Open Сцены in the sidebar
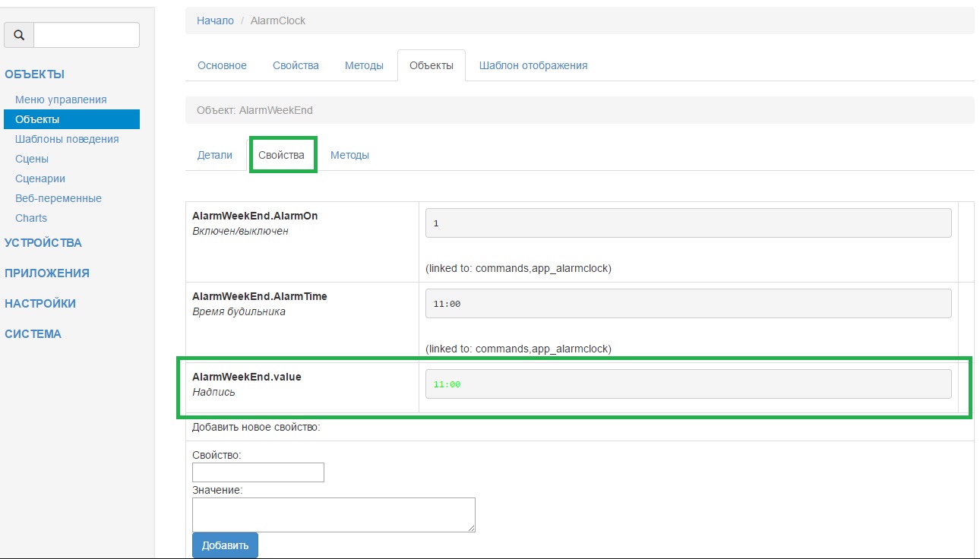The image size is (980, 559). point(32,159)
